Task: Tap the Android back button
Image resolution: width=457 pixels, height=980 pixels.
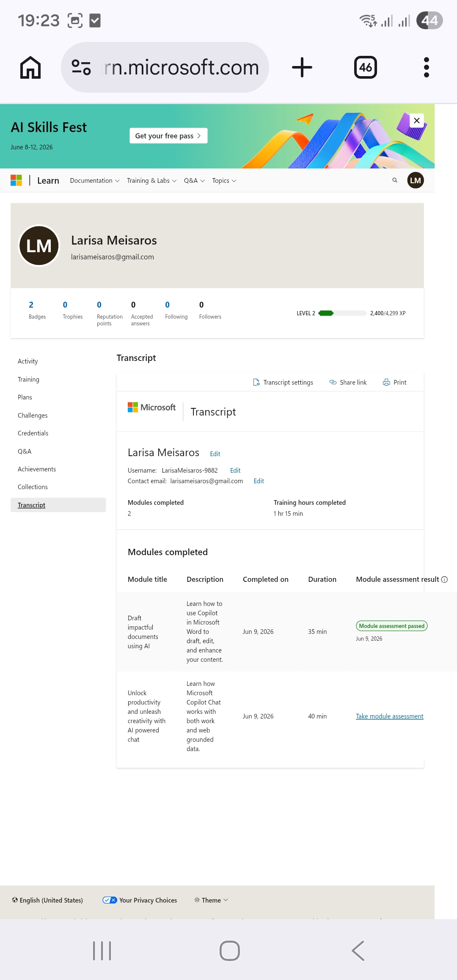Action: click(x=358, y=951)
